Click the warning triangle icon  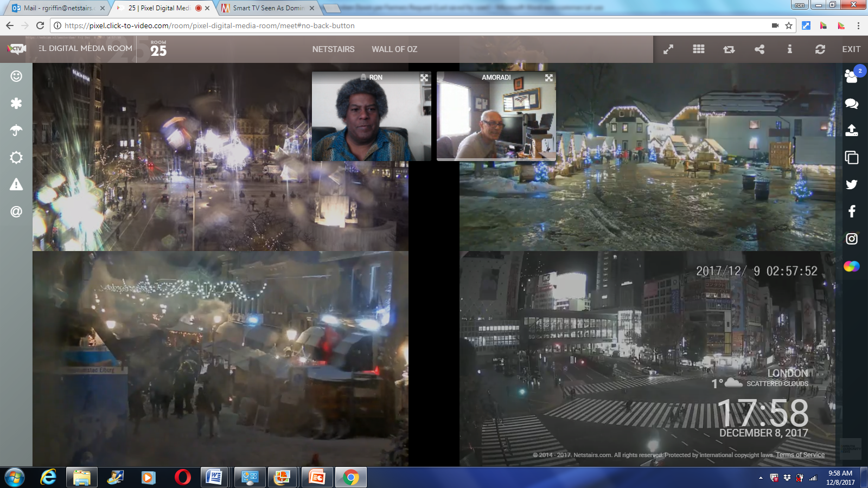[x=16, y=184]
